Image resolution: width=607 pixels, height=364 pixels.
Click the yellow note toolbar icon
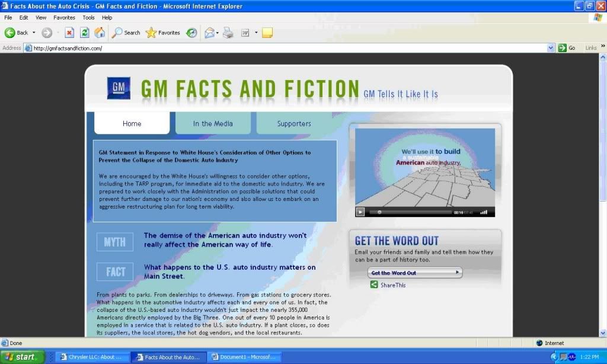click(x=267, y=33)
